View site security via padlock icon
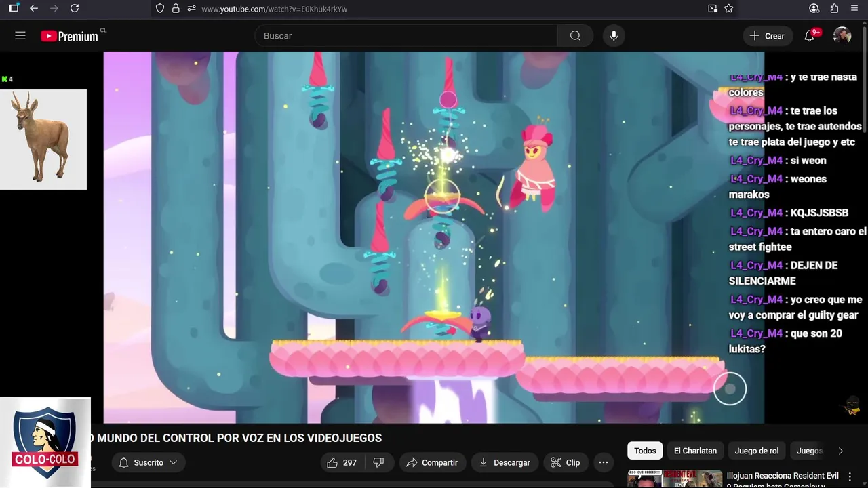 click(x=176, y=8)
